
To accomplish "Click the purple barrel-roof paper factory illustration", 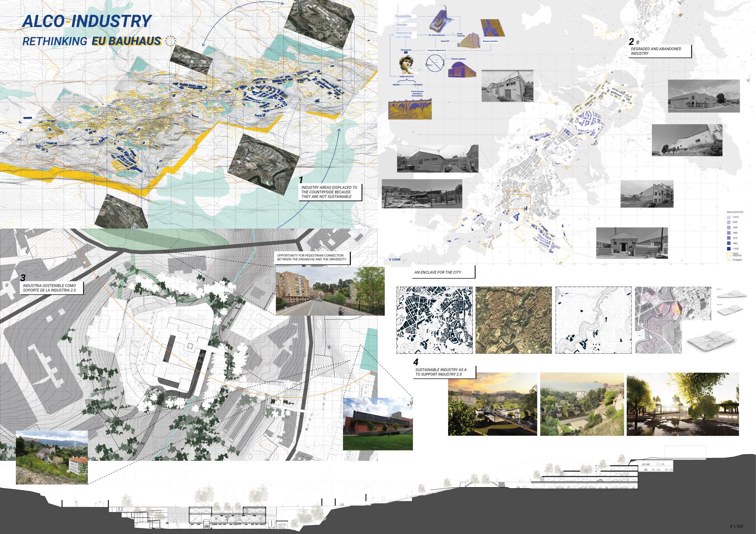I will [462, 69].
